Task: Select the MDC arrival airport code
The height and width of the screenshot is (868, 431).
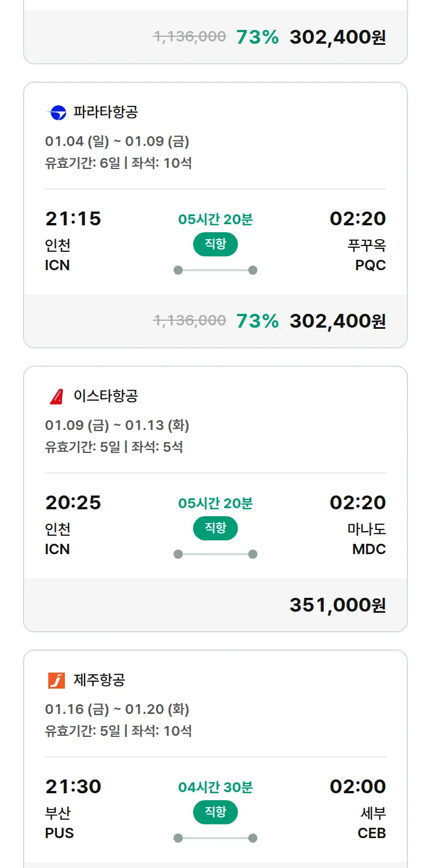Action: click(369, 550)
